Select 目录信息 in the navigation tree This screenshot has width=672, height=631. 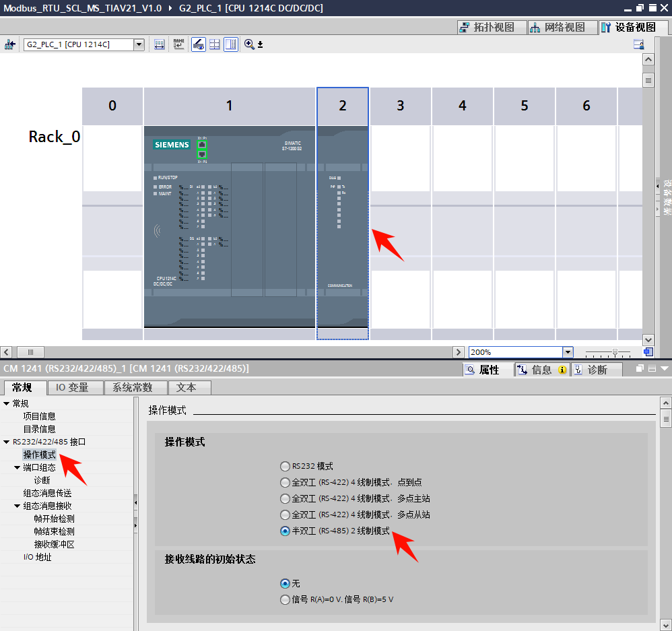pyautogui.click(x=40, y=429)
